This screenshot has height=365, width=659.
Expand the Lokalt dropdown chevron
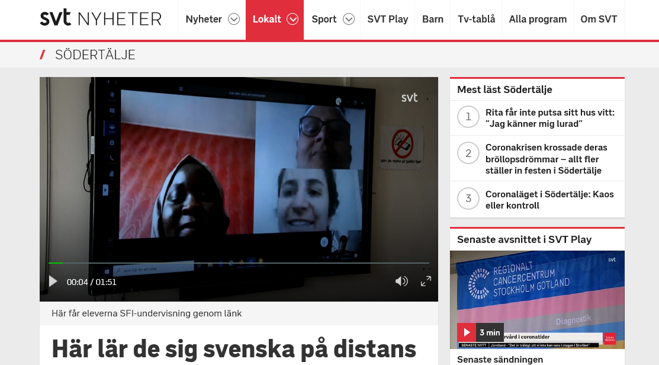pos(293,19)
